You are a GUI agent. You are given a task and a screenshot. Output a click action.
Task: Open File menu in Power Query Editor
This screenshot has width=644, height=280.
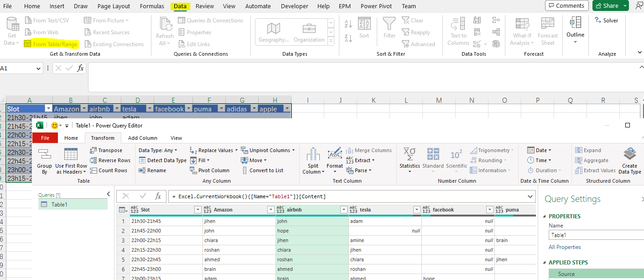click(x=45, y=138)
